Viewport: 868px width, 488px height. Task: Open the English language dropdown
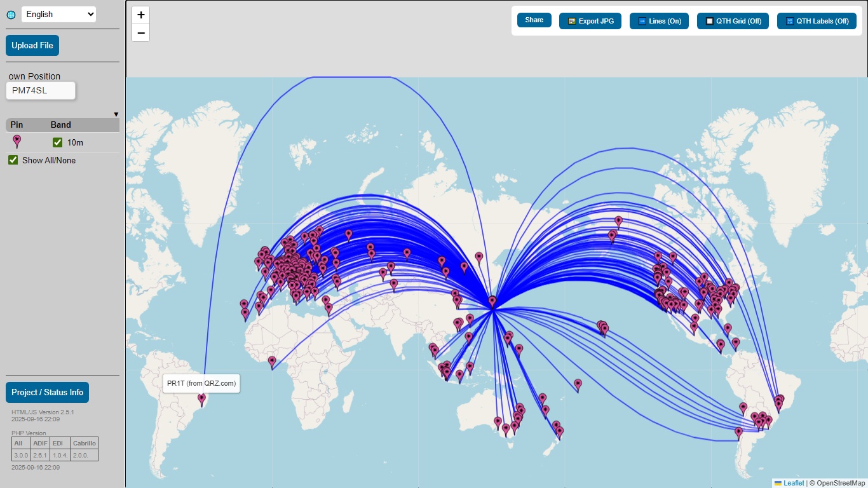point(58,15)
